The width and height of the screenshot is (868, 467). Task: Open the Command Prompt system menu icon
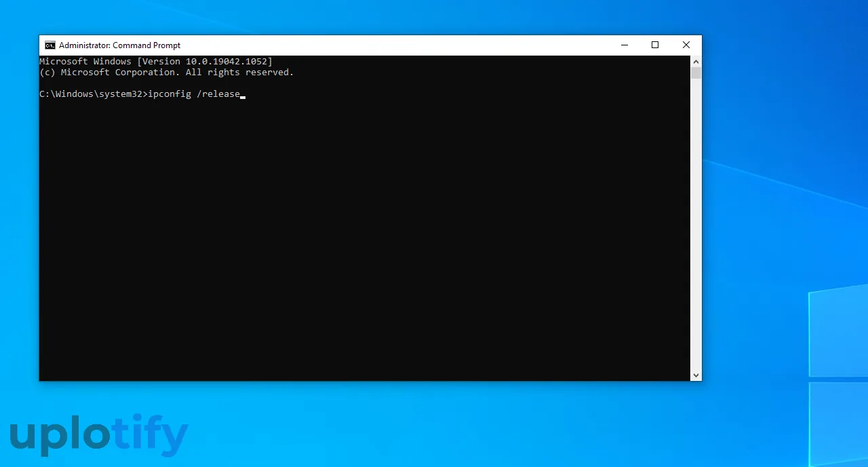[x=50, y=45]
